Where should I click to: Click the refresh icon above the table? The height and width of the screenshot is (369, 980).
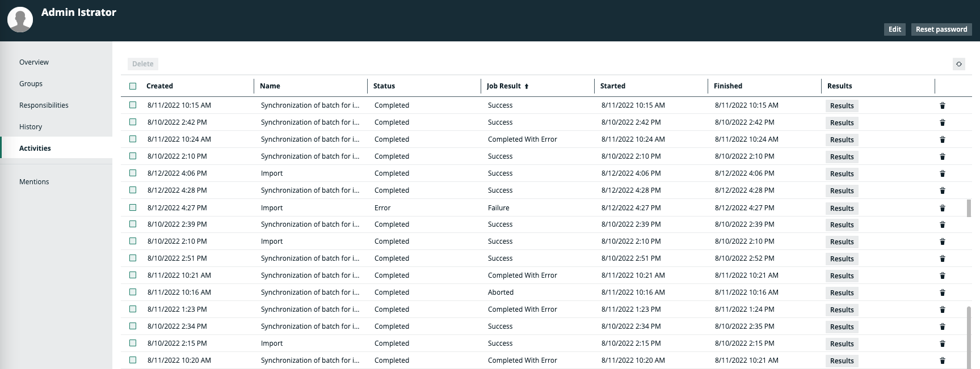tap(958, 64)
